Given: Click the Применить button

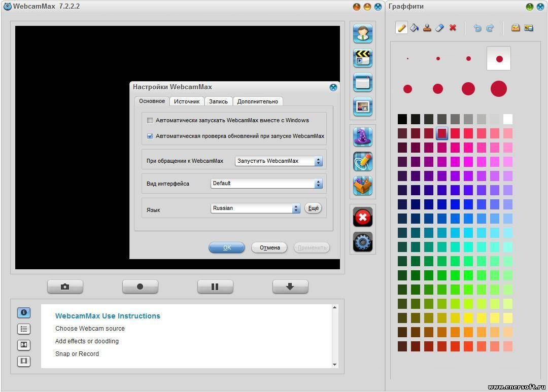Looking at the screenshot, I should (312, 247).
